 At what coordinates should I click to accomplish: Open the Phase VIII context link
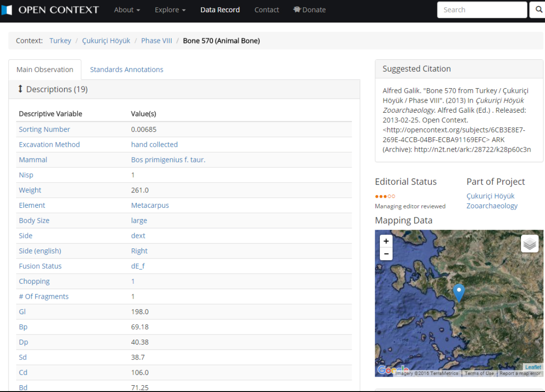(157, 41)
